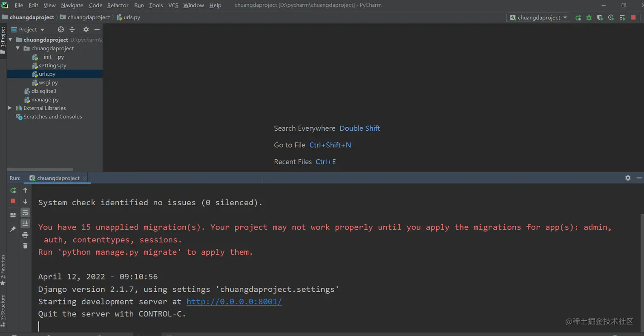The image size is (644, 336).
Task: Toggle the 1: Project side tool tab
Action: [x=3, y=40]
